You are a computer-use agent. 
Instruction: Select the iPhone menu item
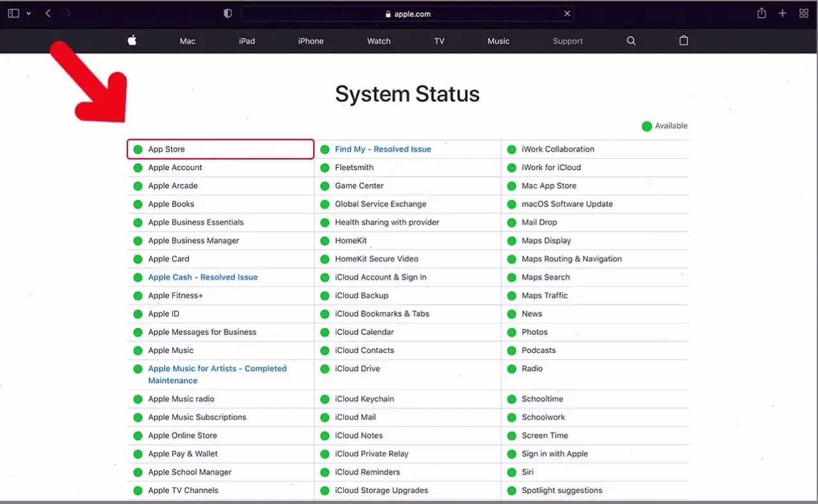point(311,41)
